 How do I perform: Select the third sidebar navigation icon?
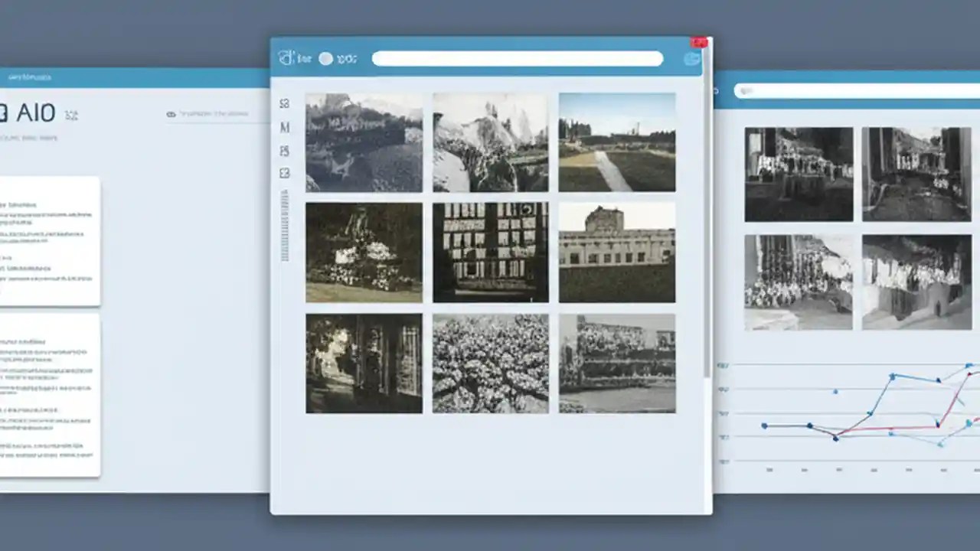(x=284, y=151)
